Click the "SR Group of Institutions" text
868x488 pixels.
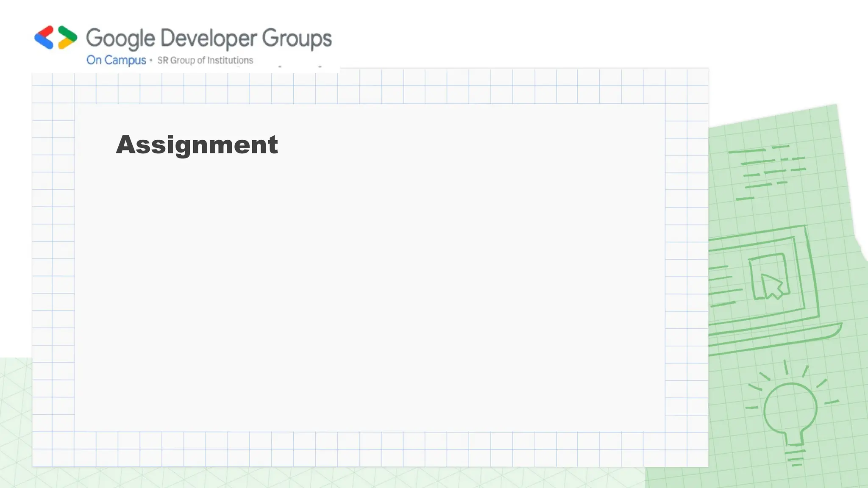click(205, 60)
